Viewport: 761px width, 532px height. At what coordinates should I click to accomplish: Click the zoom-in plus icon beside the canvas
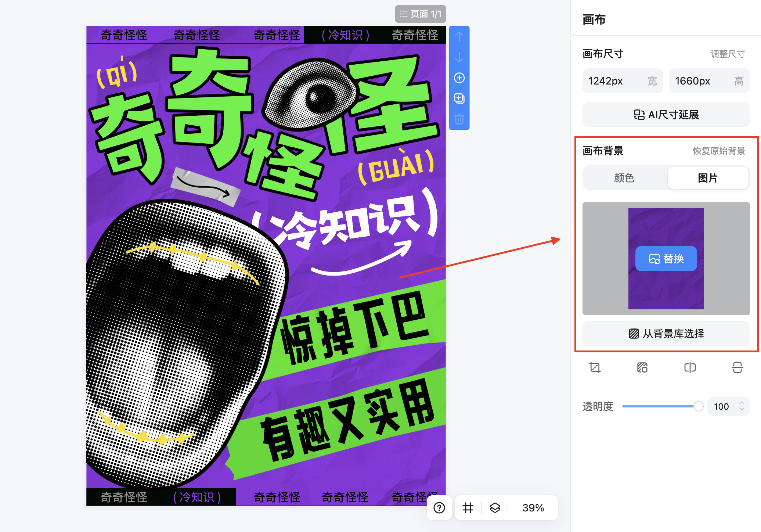pyautogui.click(x=459, y=78)
